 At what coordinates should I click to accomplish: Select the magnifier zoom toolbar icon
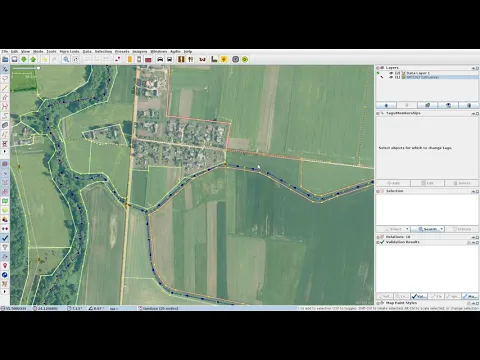coord(66,59)
